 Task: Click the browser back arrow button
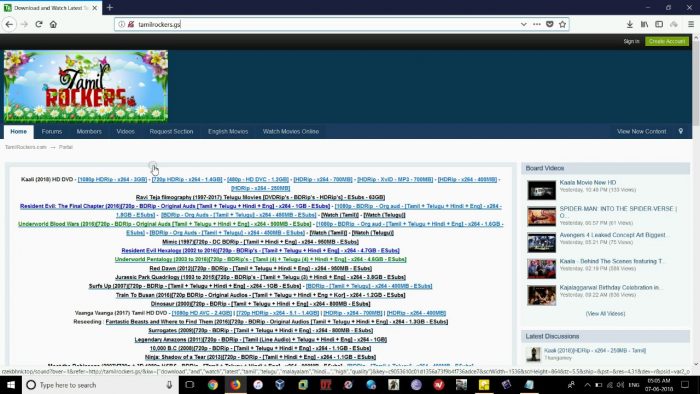tap(9, 24)
